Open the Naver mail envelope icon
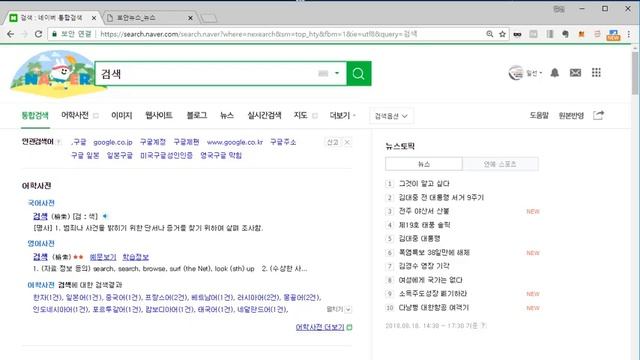The image size is (640, 360). point(575,73)
